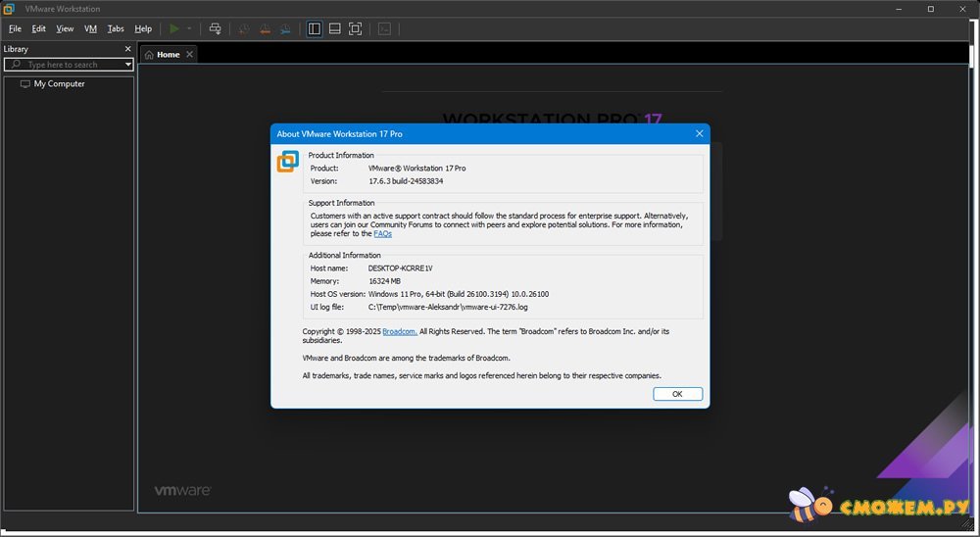
Task: Open the library search dropdown arrow
Action: (x=128, y=65)
